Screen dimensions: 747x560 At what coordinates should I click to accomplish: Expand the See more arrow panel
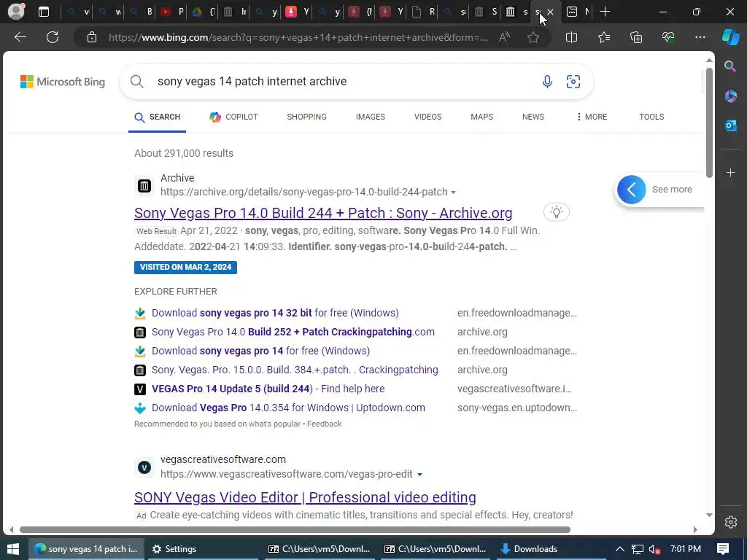pos(631,190)
